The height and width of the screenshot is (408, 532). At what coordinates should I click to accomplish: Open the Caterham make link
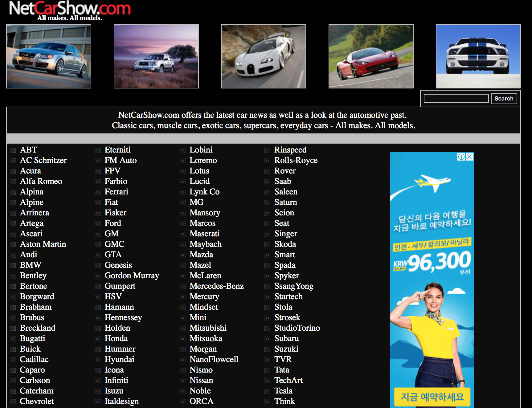click(37, 391)
